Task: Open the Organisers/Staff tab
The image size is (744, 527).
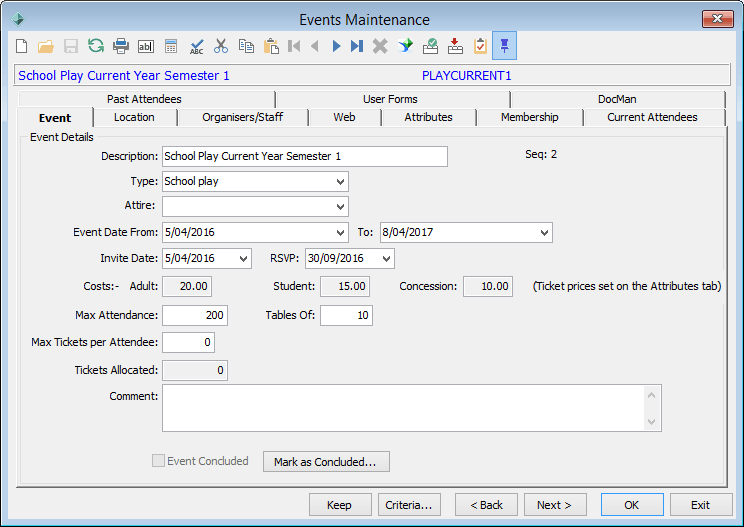Action: (x=242, y=117)
